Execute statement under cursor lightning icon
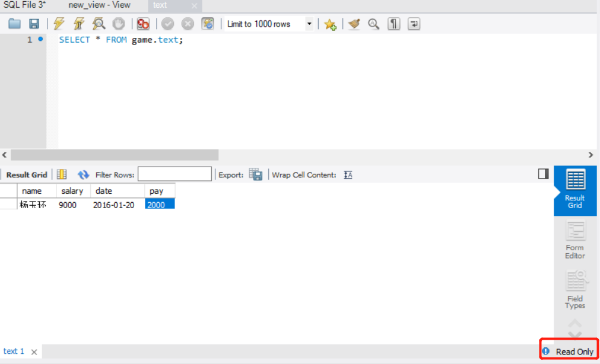The width and height of the screenshot is (600, 364). click(79, 24)
